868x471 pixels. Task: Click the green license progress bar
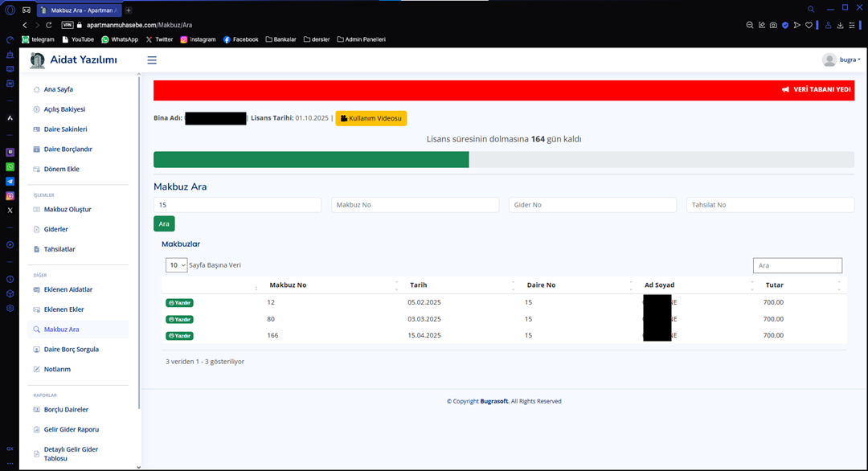pos(311,159)
